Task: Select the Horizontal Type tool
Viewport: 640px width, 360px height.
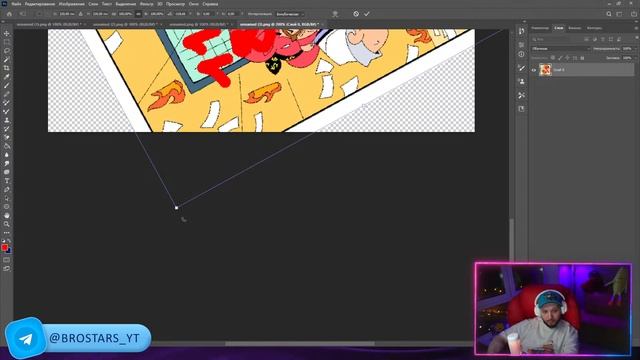Action: click(7, 181)
